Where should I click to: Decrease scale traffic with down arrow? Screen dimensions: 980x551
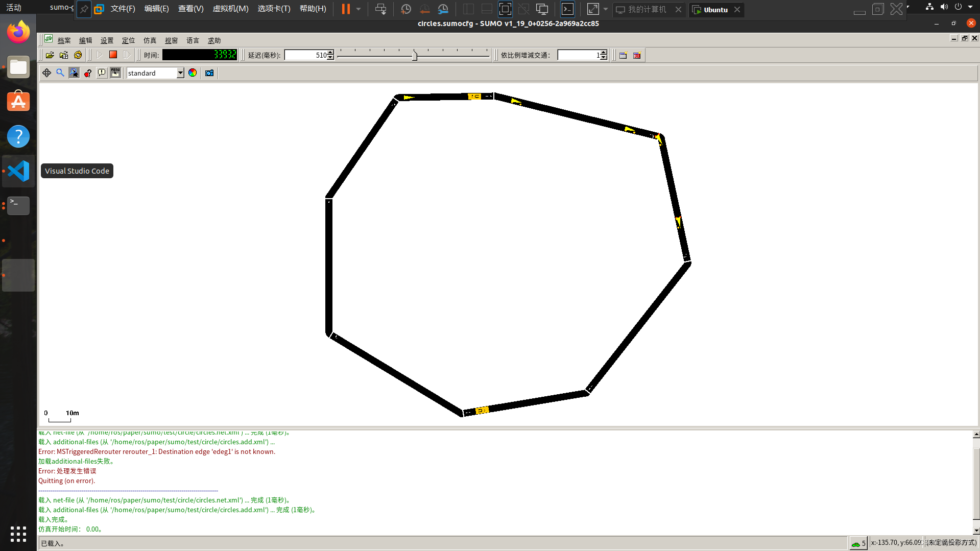pos(604,58)
